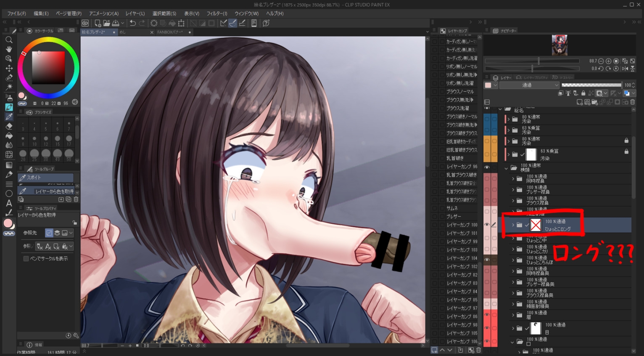The width and height of the screenshot is (644, 356).
Task: Rotate canvas left in Navigator
Action: (x=601, y=69)
